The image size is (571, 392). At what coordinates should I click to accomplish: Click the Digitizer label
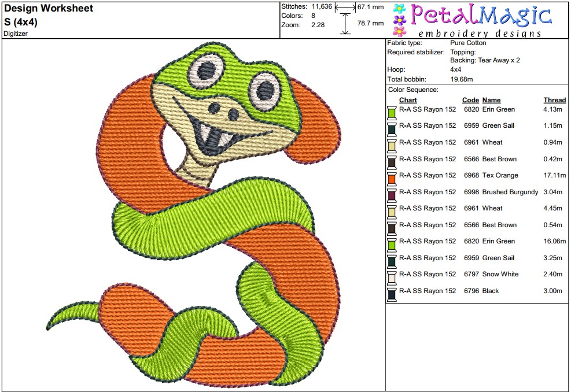click(16, 34)
